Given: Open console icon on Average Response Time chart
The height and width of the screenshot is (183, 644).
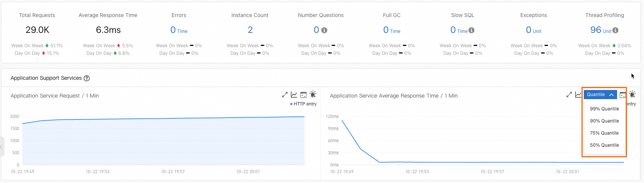Looking at the screenshot, I should pos(623,95).
